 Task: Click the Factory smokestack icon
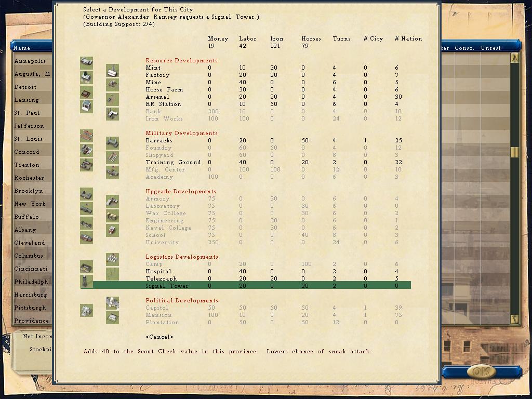112,70
